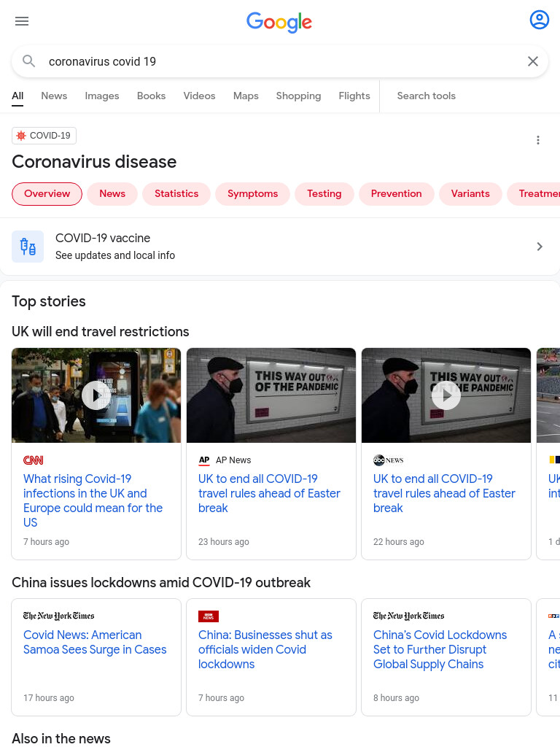Screen dimensions: 560x747
Task: Click the New York Times logo on Samoa story
Action: 59,616
